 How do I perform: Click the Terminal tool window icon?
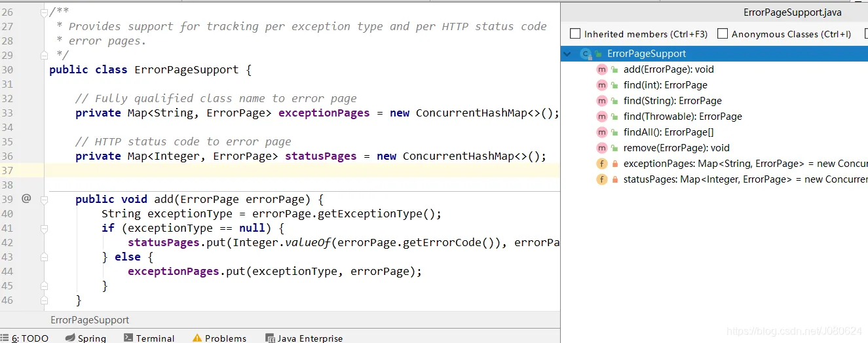tap(128, 338)
